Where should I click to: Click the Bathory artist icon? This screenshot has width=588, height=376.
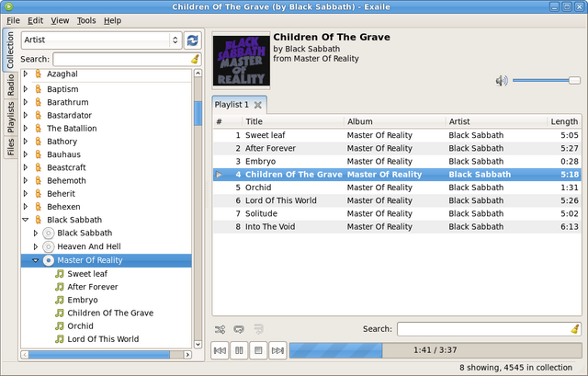(38, 142)
